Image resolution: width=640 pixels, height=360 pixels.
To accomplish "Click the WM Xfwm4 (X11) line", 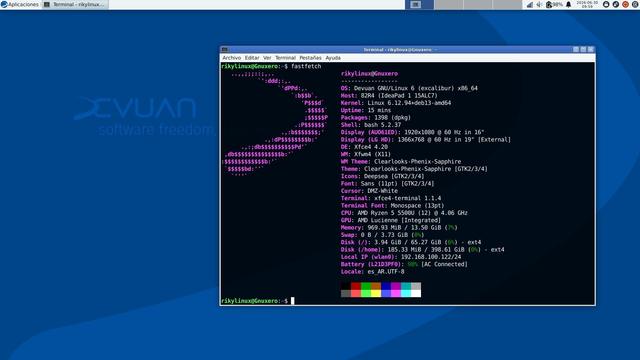I will pos(366,154).
